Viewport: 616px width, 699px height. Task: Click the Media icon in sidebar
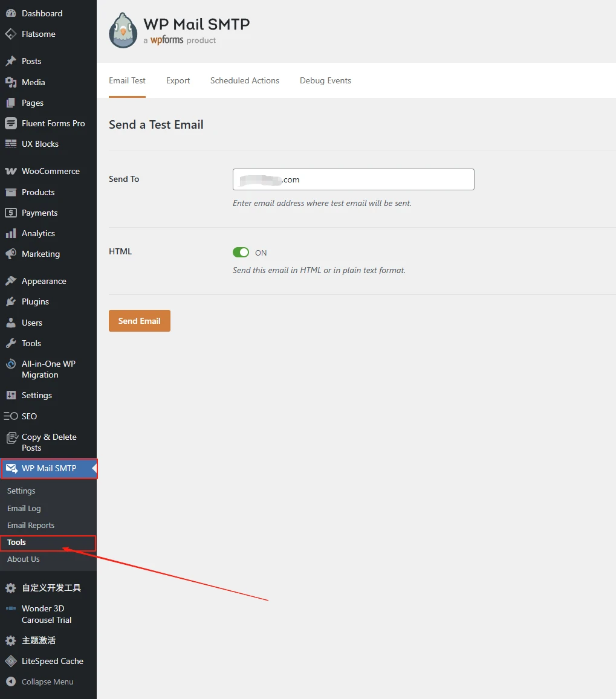click(11, 82)
